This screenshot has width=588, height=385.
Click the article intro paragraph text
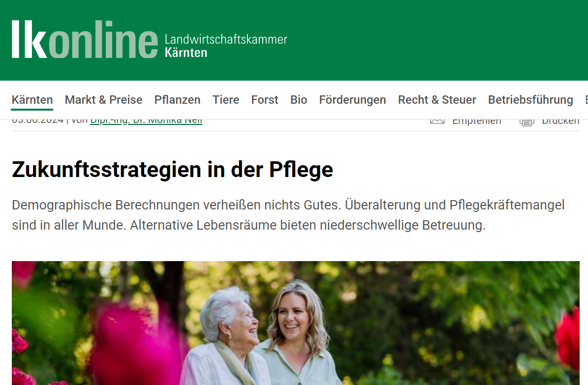(x=288, y=215)
